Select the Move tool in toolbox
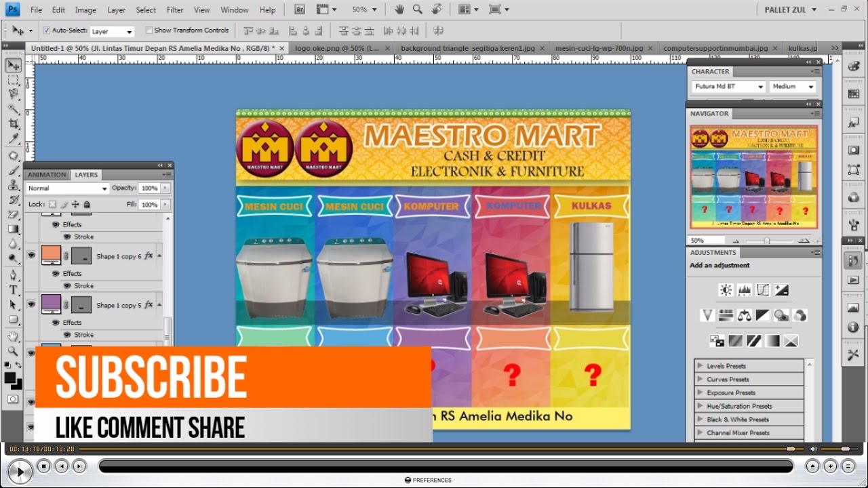The width and height of the screenshot is (868, 488). tap(13, 65)
